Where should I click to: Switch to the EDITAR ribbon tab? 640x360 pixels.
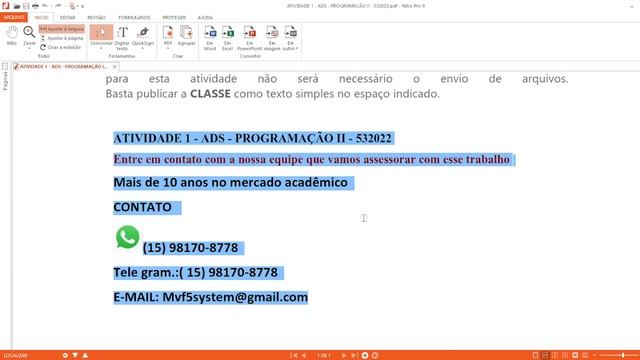pyautogui.click(x=67, y=18)
